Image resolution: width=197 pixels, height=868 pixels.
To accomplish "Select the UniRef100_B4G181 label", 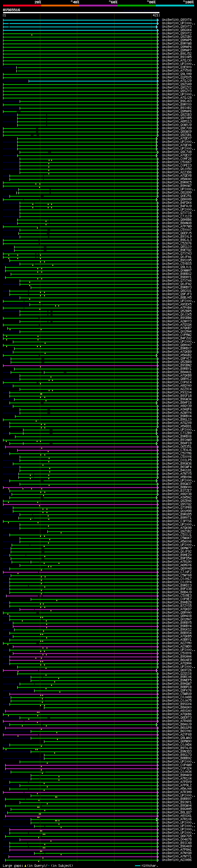I will click(x=176, y=470).
